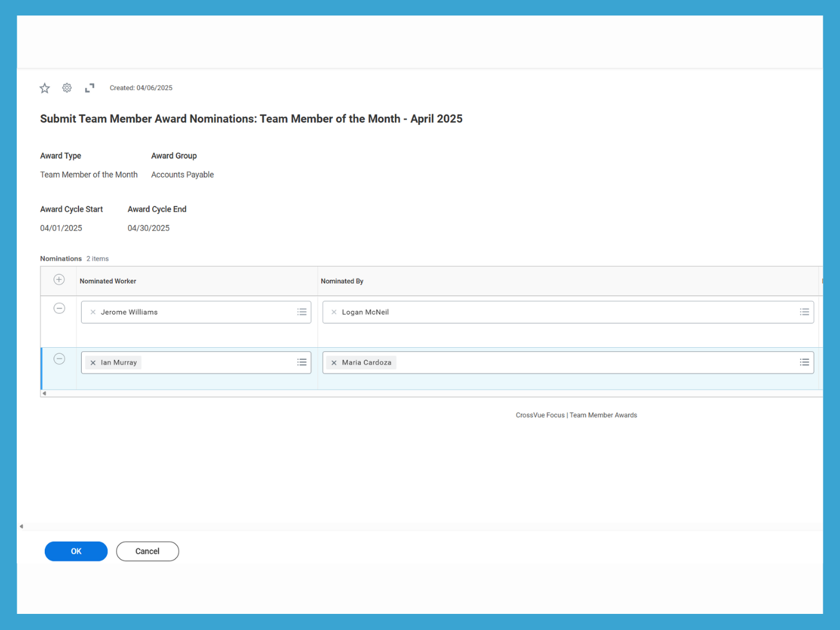Mark this page as a favorite star
This screenshot has height=630, width=840.
click(x=44, y=88)
